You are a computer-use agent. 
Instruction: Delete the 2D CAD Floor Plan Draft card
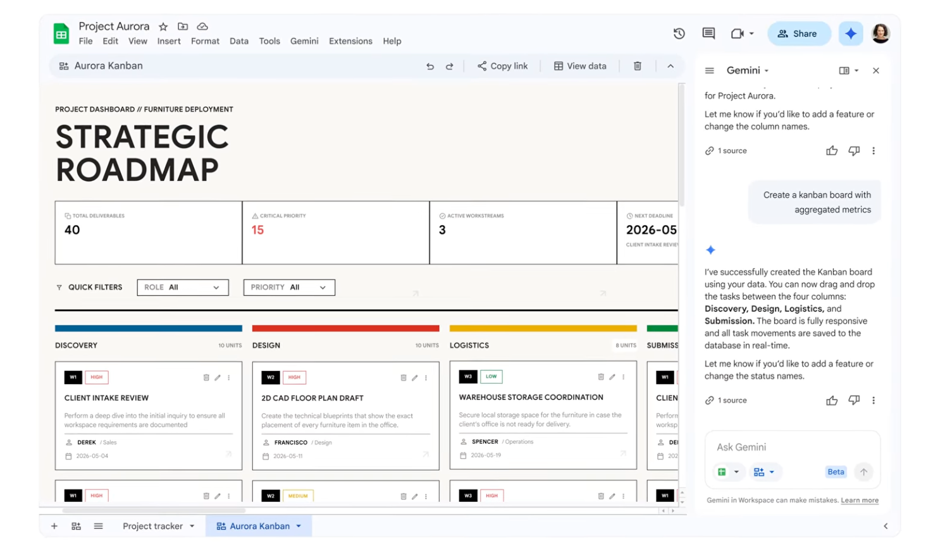404,377
